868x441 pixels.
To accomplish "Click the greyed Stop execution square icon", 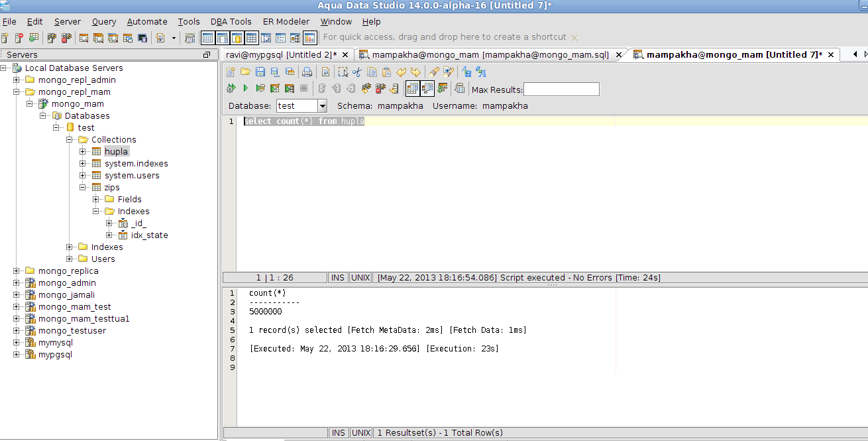I will (x=304, y=88).
